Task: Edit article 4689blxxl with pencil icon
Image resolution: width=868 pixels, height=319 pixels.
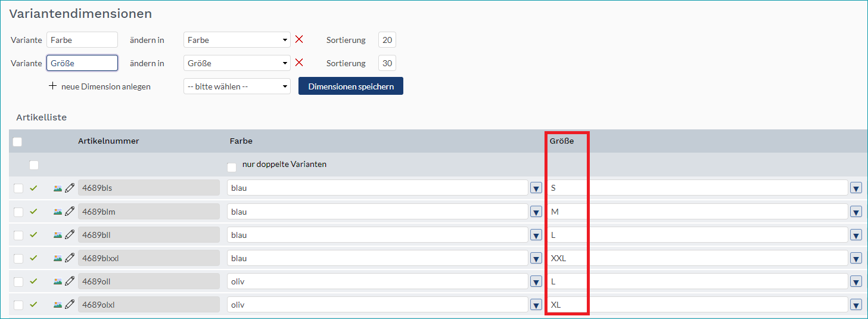Action: (70, 258)
